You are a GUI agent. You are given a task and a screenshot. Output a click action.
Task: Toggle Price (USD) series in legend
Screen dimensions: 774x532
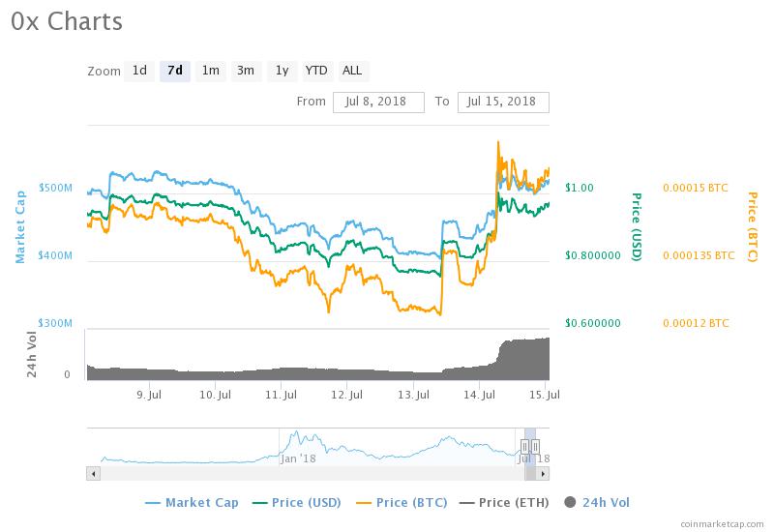click(x=297, y=502)
